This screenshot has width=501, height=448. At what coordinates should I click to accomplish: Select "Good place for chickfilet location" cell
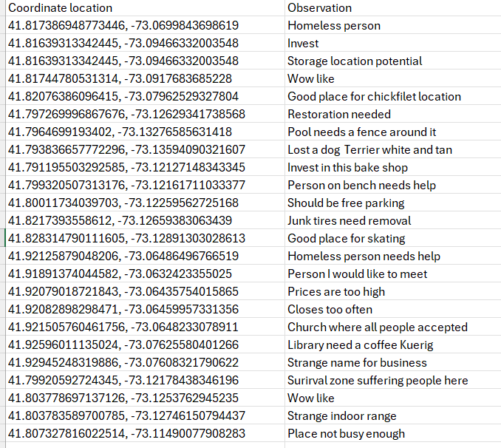[x=374, y=97]
